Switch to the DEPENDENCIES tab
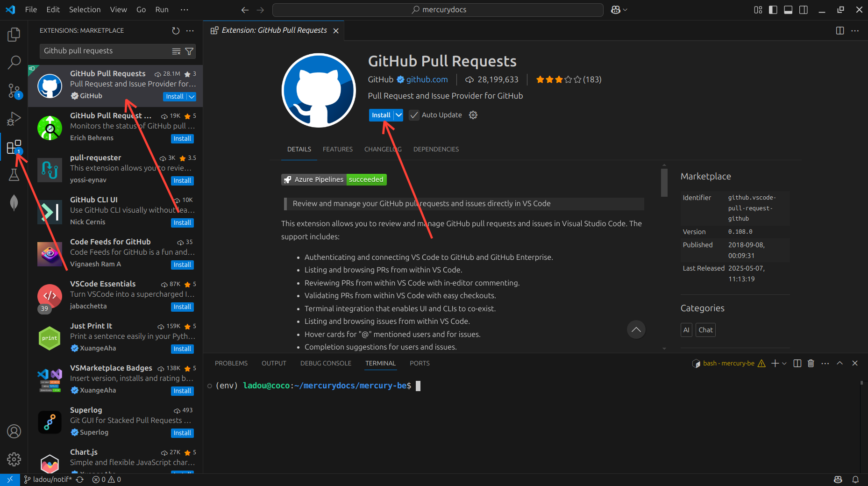Screen dimensions: 868x486 coord(436,149)
